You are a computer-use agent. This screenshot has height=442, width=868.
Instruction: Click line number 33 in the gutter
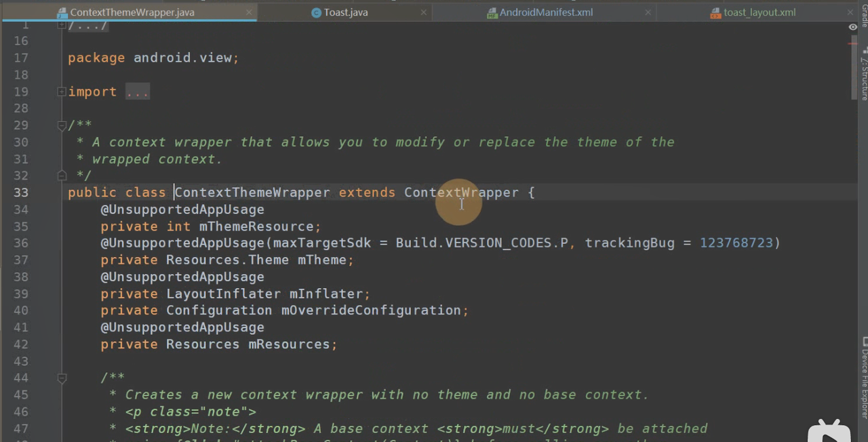pyautogui.click(x=21, y=193)
